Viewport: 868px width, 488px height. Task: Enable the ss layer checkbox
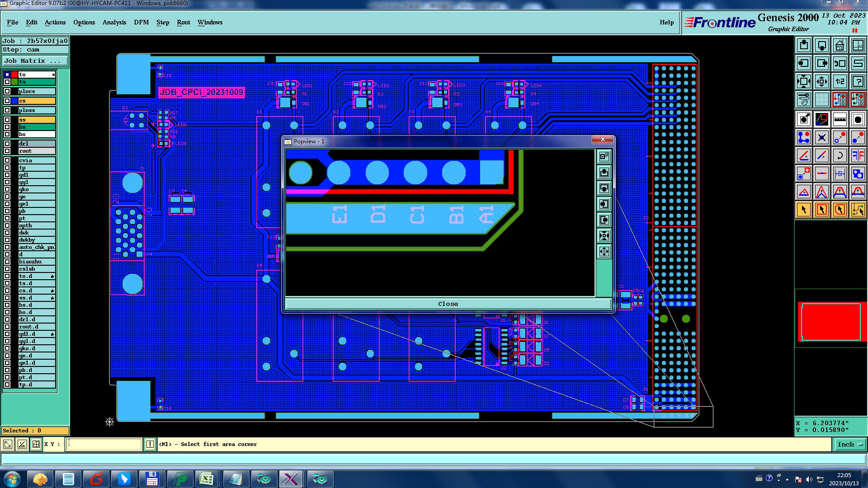coord(7,120)
